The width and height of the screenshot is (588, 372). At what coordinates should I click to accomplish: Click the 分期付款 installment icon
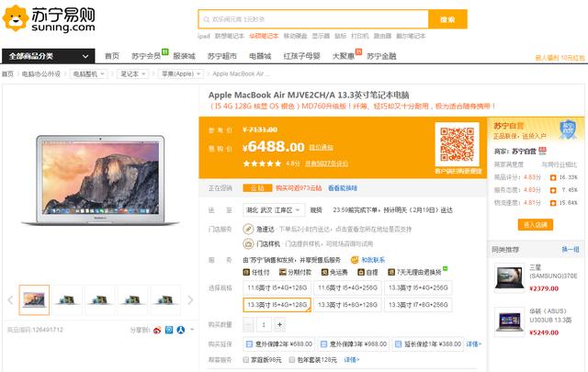click(x=283, y=272)
